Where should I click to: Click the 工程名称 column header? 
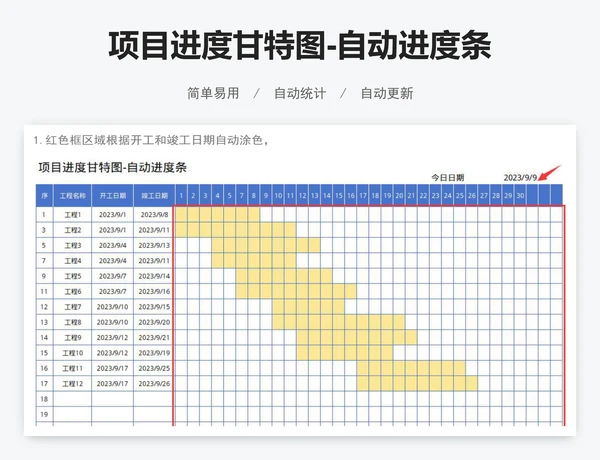coord(72,196)
